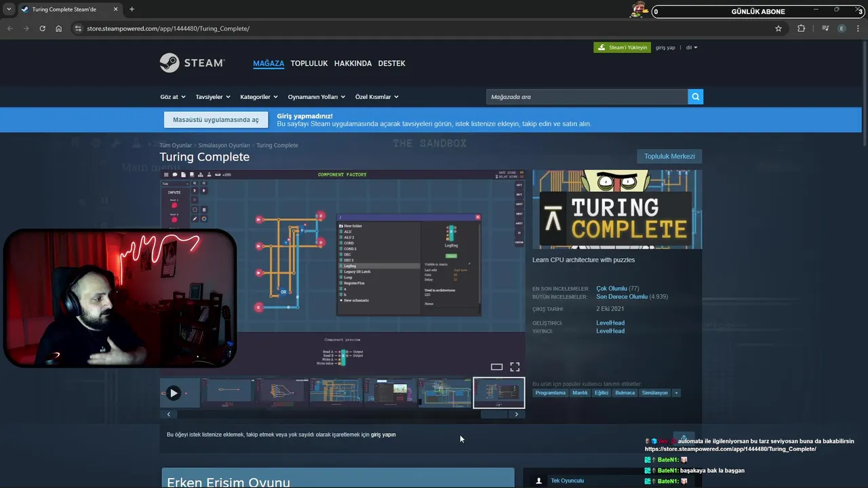Open the TOPLULUK menu
This screenshot has width=868, height=488.
tap(309, 63)
